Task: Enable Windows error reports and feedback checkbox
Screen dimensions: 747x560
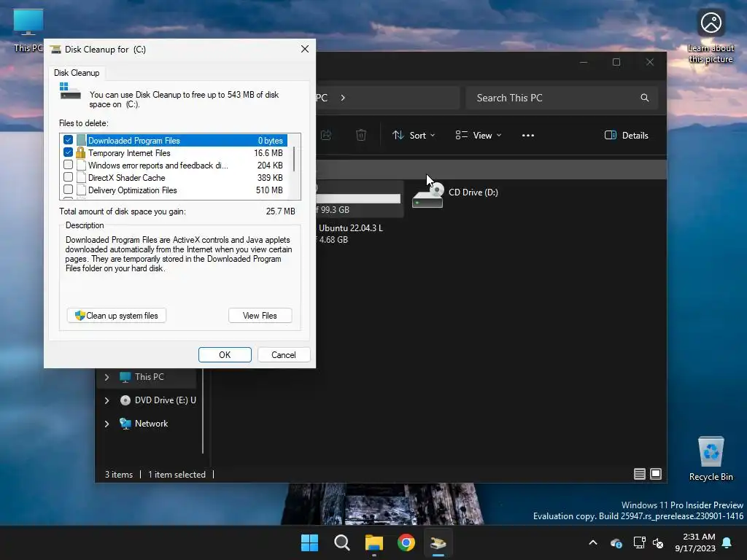Action: 68,165
